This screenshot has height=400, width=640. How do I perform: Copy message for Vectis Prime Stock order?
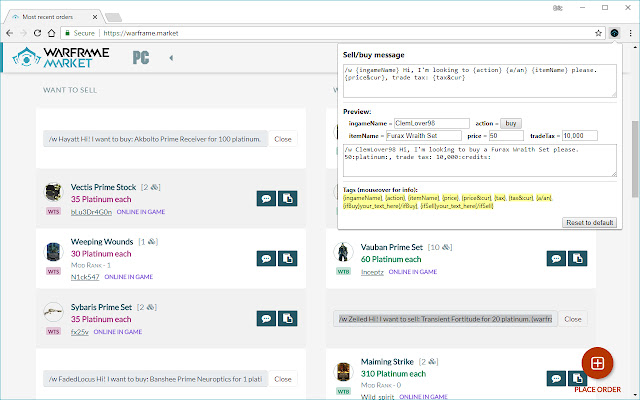287,199
